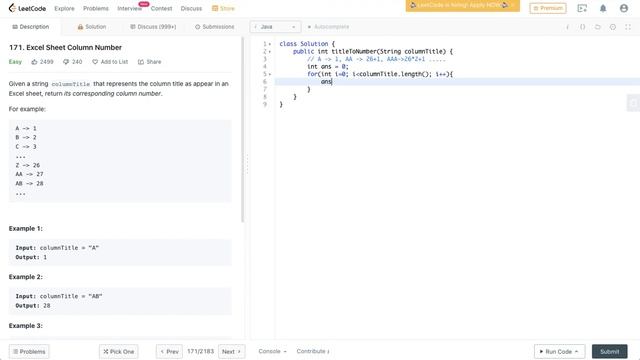Click the Share icon
This screenshot has height=360, width=640.
coord(141,62)
